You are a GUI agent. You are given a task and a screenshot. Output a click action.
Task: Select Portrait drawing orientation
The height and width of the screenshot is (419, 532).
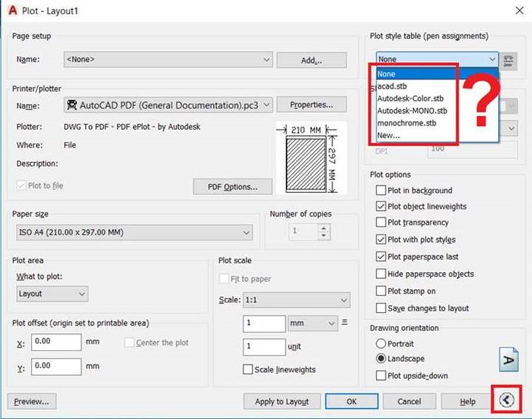coord(381,344)
